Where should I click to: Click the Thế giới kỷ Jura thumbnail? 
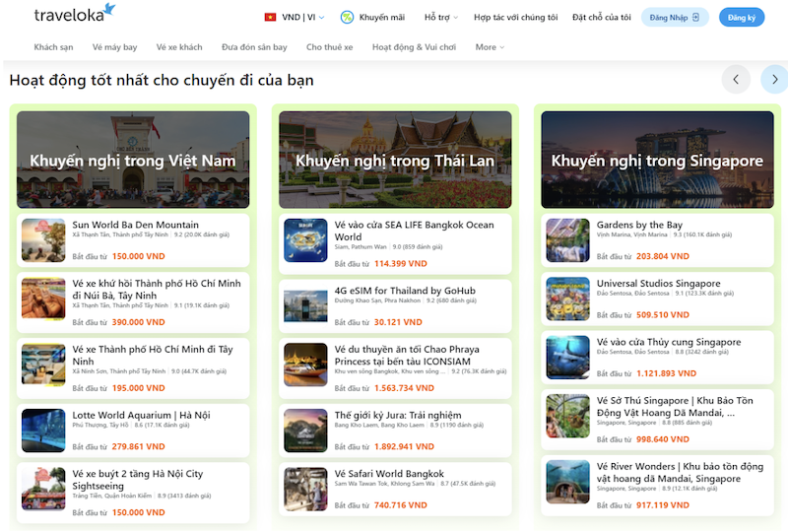tap(305, 431)
